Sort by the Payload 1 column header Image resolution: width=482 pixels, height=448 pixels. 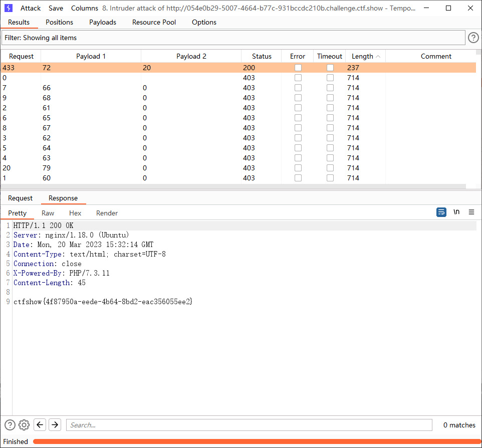click(x=91, y=56)
